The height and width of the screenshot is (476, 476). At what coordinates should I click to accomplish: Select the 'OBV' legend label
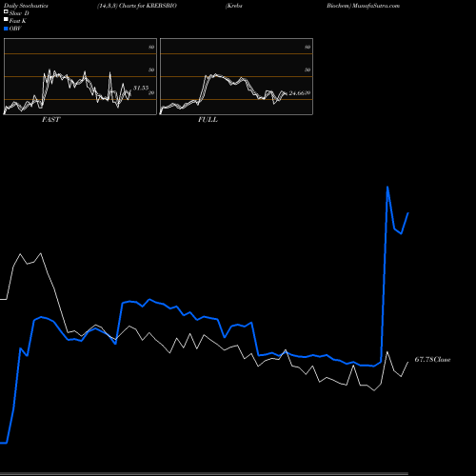pyautogui.click(x=15, y=29)
